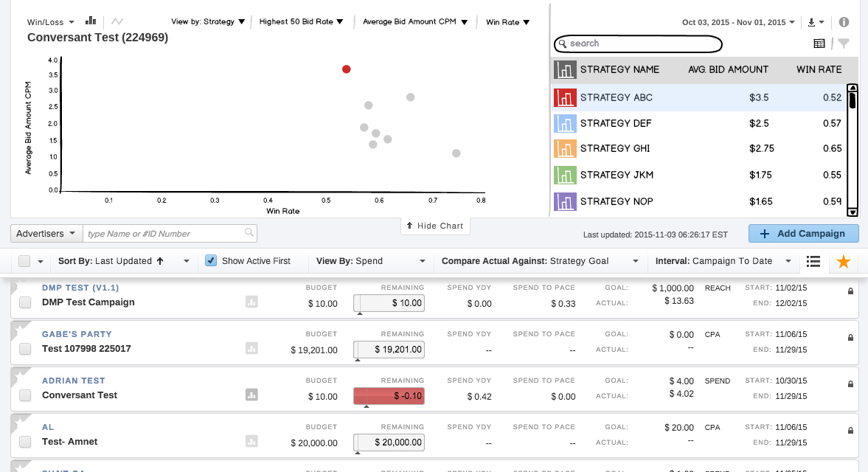Click the Strategy GHI orange chart icon
The width and height of the screenshot is (868, 472).
coord(565,149)
